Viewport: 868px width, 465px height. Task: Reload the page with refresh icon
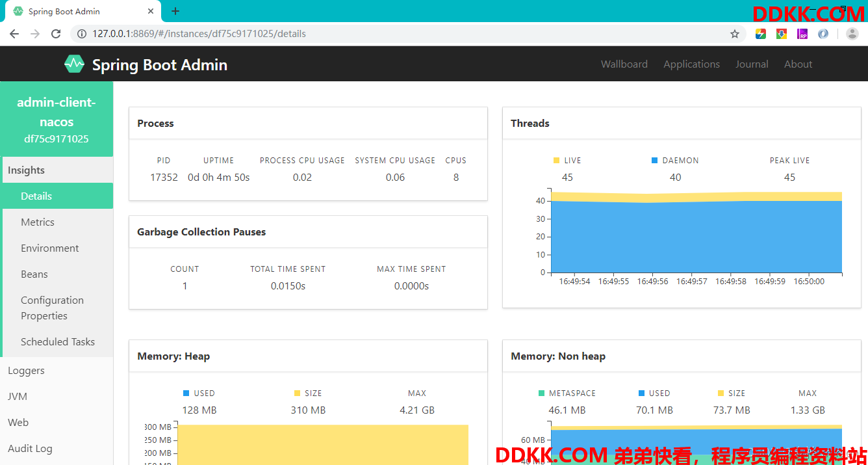(56, 34)
